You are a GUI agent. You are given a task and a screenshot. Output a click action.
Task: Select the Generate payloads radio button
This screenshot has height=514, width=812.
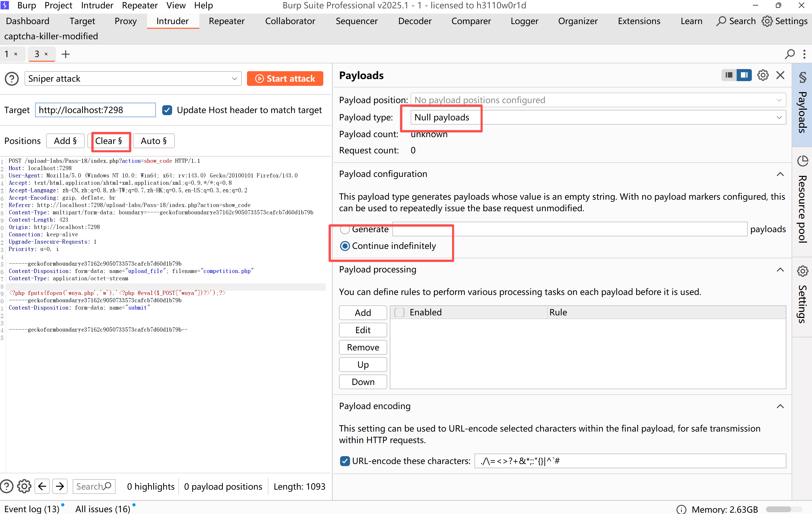click(345, 229)
